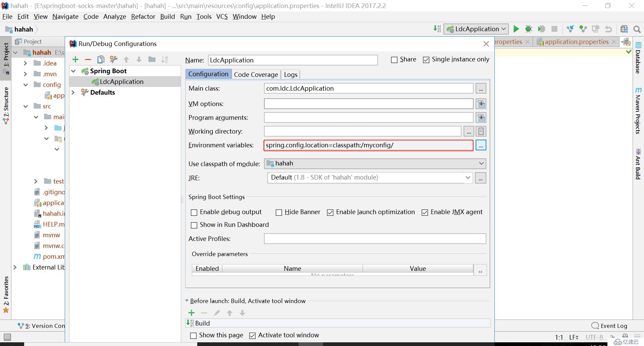Click the Name input field
644x346 pixels.
tap(293, 60)
